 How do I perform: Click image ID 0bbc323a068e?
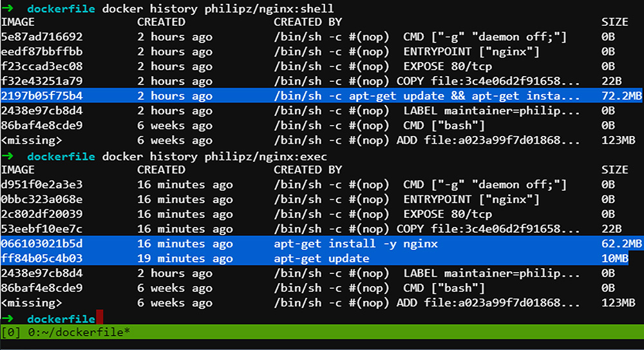pos(42,199)
